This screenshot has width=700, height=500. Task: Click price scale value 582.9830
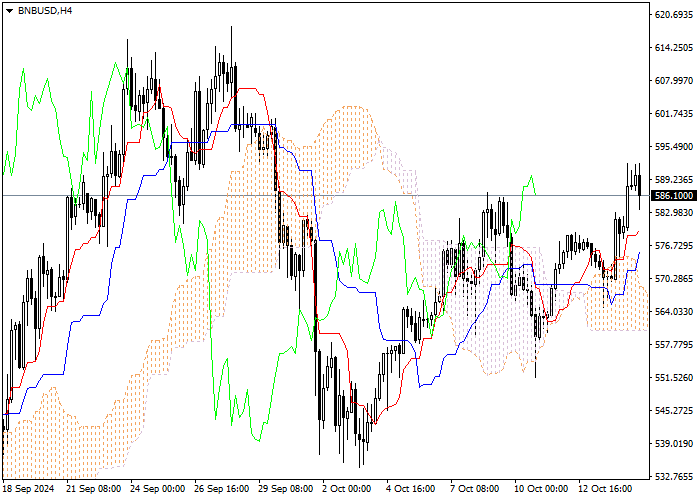coord(673,212)
